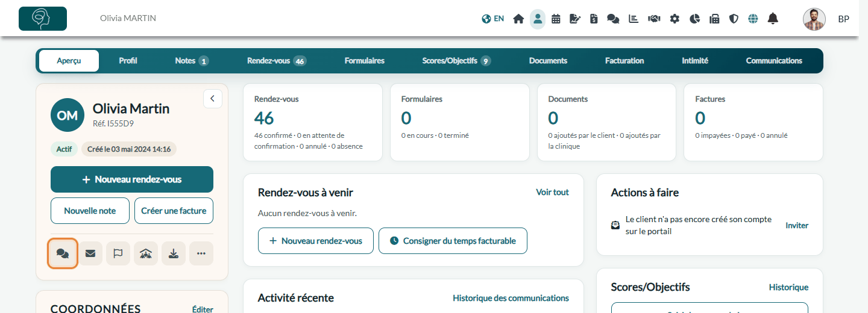Open the document-with-pen forms icon in the top bar
Viewport: 868px width, 313px height.
pyautogui.click(x=575, y=19)
